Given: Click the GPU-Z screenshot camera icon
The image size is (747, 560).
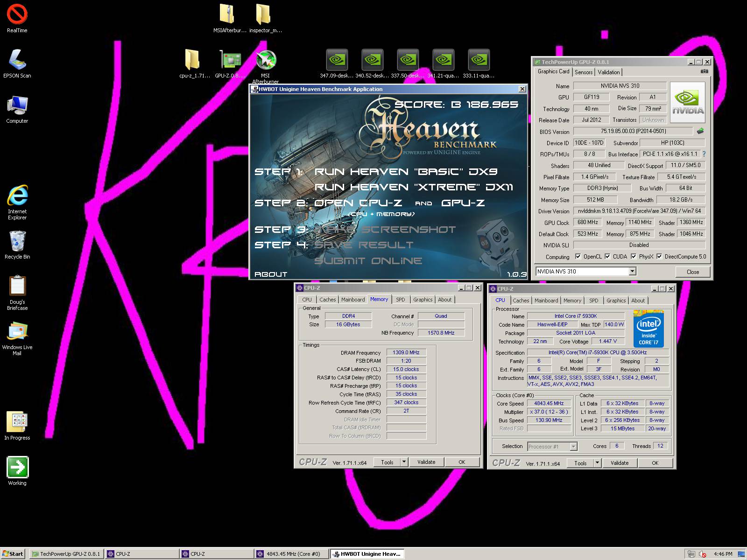Looking at the screenshot, I should 704,71.
